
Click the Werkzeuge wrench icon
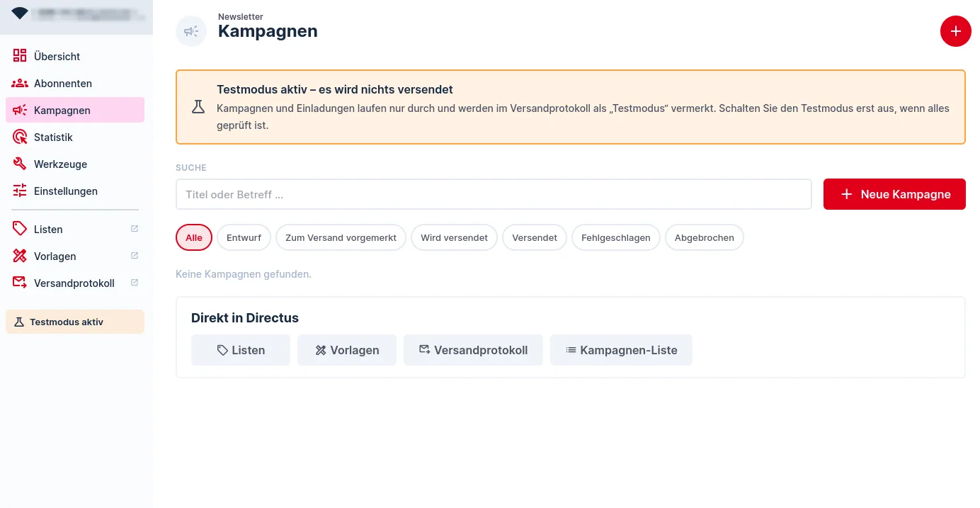(20, 164)
